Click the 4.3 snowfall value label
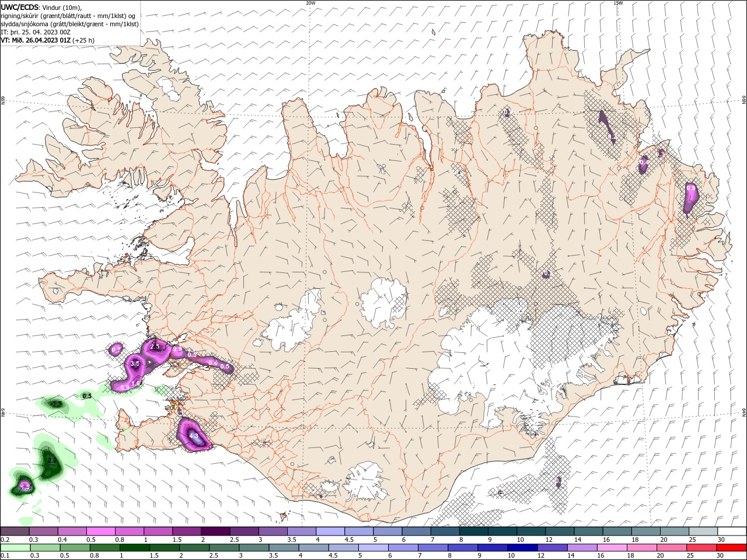 (x=194, y=436)
